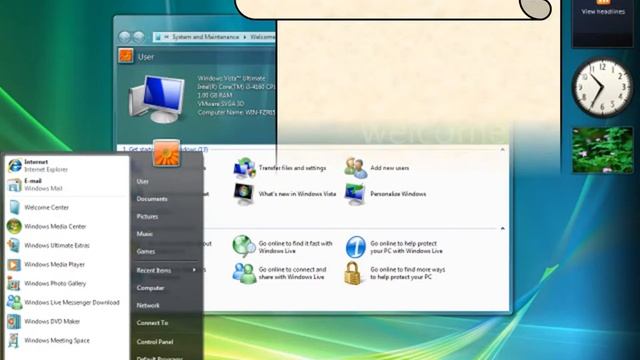This screenshot has width=640, height=360.
Task: Click System and Maintenance breadcrumb
Action: pyautogui.click(x=206, y=37)
